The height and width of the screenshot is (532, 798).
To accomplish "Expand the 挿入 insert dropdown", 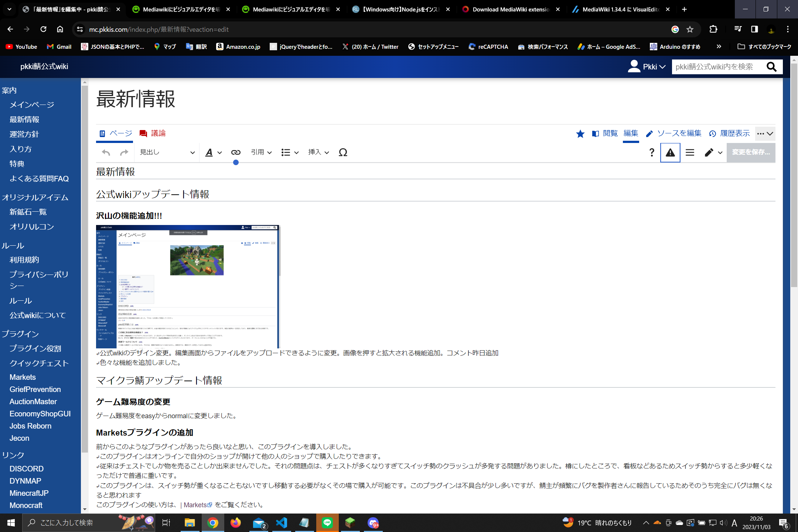I will (x=318, y=153).
